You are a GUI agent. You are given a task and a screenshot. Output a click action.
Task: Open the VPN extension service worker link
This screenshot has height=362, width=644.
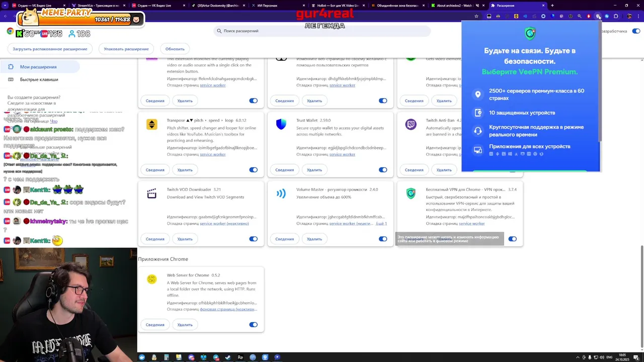point(471,223)
